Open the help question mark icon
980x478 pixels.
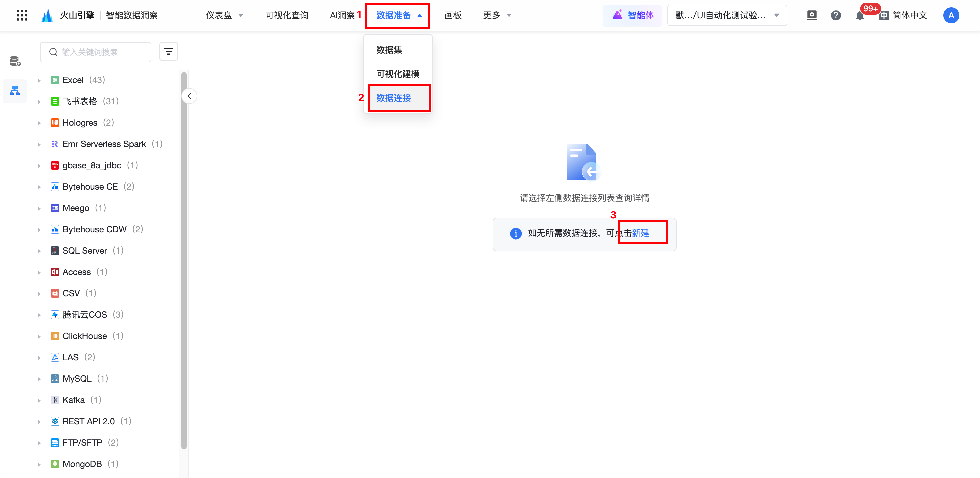point(835,15)
